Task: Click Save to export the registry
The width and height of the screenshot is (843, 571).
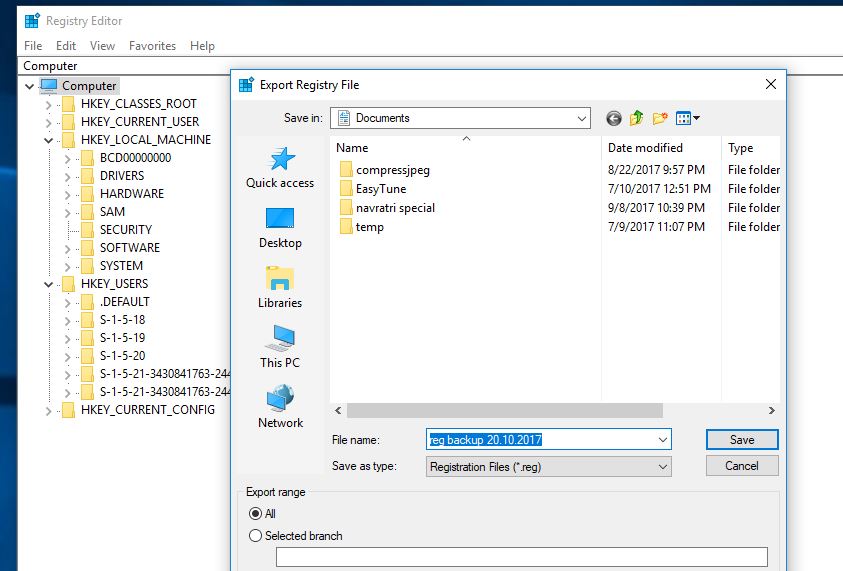Action: [x=742, y=440]
